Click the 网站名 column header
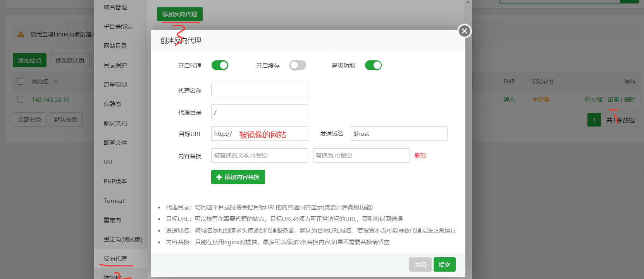Viewport: 644px width, 279px height. 40,82
